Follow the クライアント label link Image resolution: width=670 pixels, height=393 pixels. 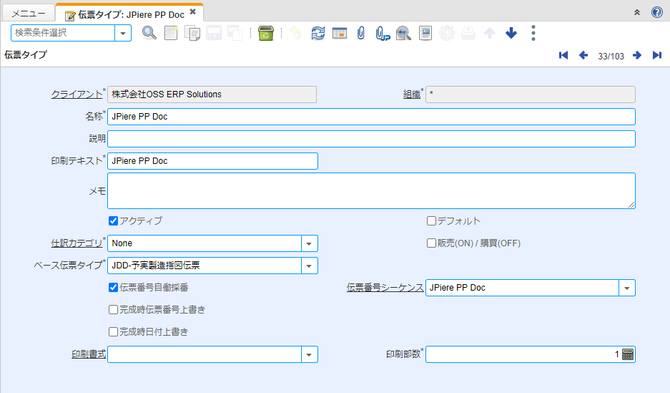(77, 94)
